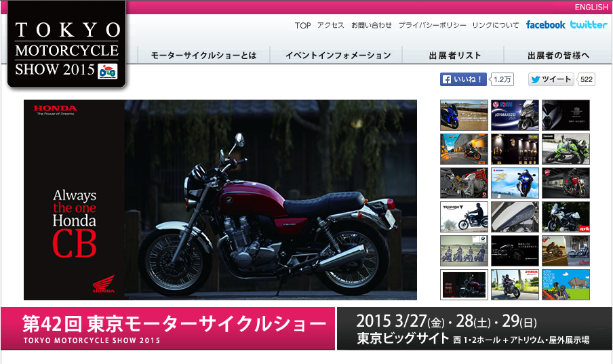Go to the TOP page link
Viewport: 613px width, 364px height.
tap(302, 25)
